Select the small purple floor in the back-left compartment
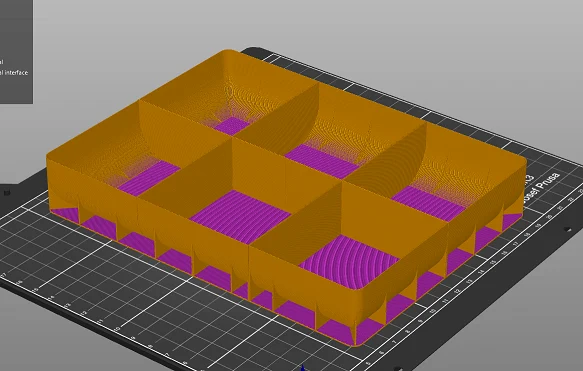 tap(232, 126)
